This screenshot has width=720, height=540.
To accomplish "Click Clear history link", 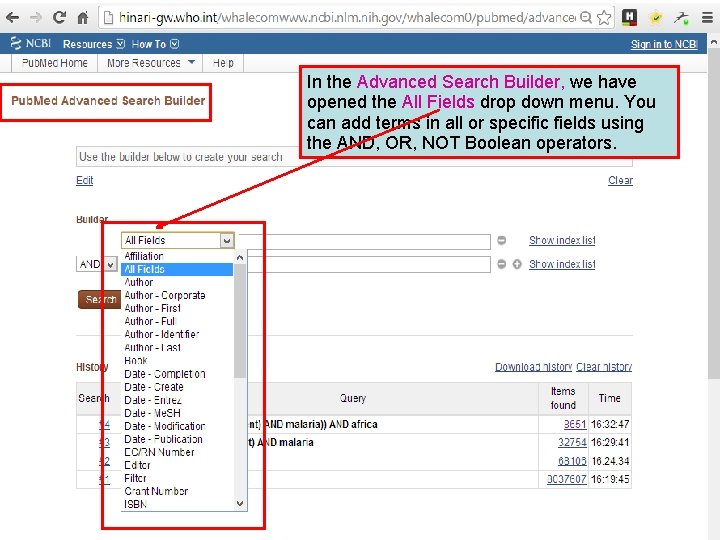I will point(604,367).
